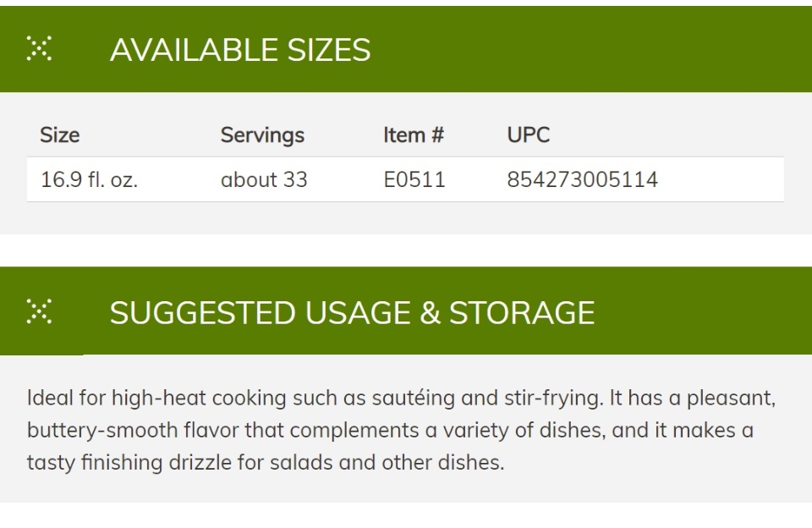
Task: Click 'tasty finishing drizzle' text line
Action: [x=266, y=462]
